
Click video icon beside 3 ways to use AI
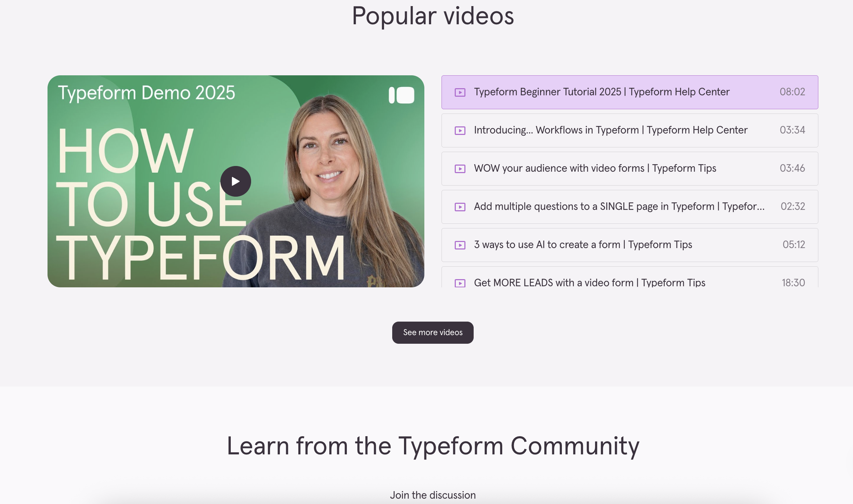click(460, 245)
